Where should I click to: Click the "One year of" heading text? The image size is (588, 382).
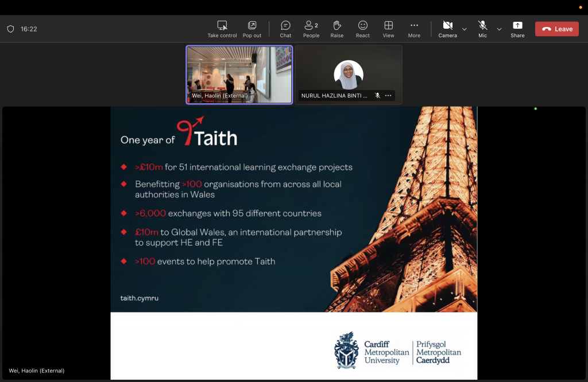[148, 140]
